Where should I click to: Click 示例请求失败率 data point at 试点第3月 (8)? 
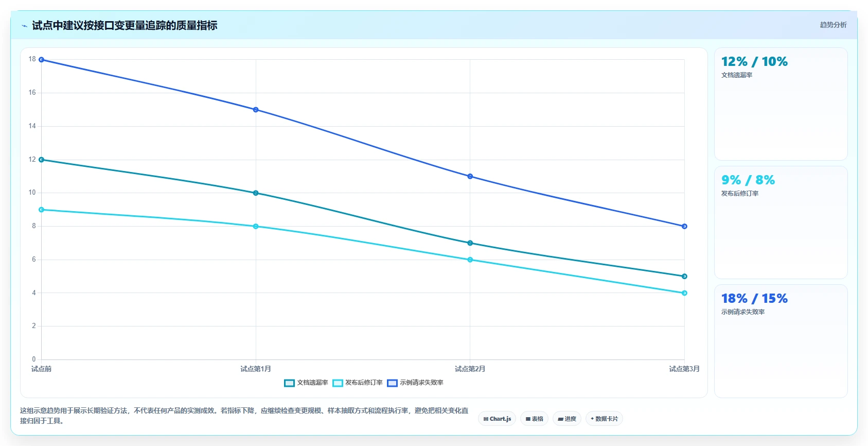tap(684, 226)
